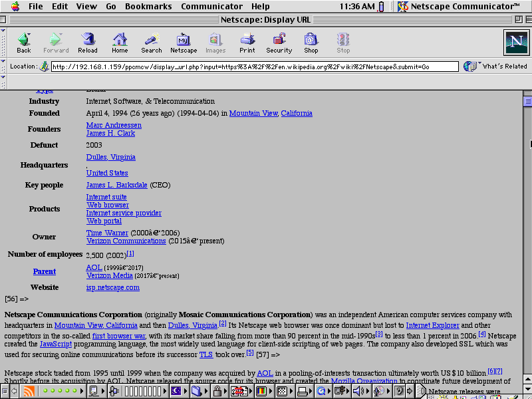Screen dimensions: 532x399
Task: Click the Shop toolbar icon
Action: coord(311,39)
